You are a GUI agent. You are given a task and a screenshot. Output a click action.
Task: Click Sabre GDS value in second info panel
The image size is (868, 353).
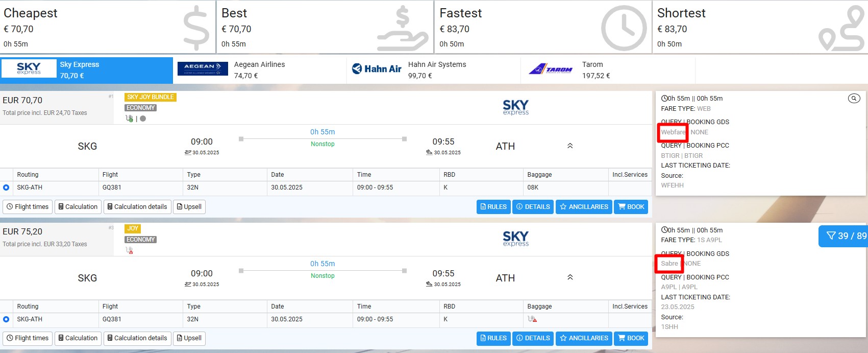point(669,264)
